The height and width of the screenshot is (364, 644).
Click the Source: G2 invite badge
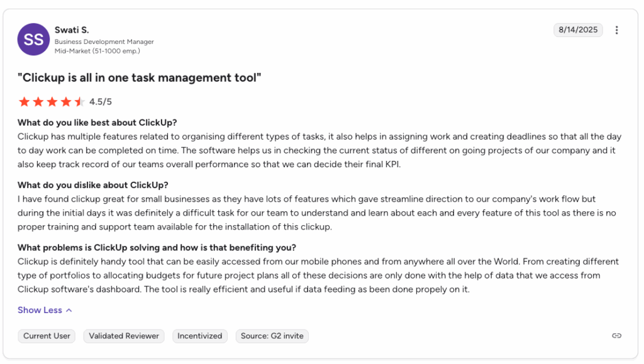272,336
